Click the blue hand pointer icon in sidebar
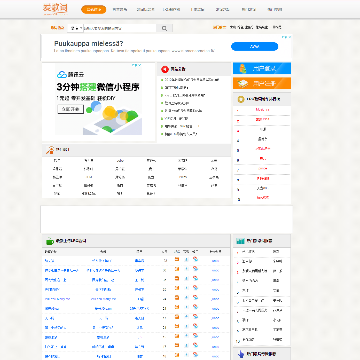The height and width of the screenshot is (360, 360). pos(241,354)
